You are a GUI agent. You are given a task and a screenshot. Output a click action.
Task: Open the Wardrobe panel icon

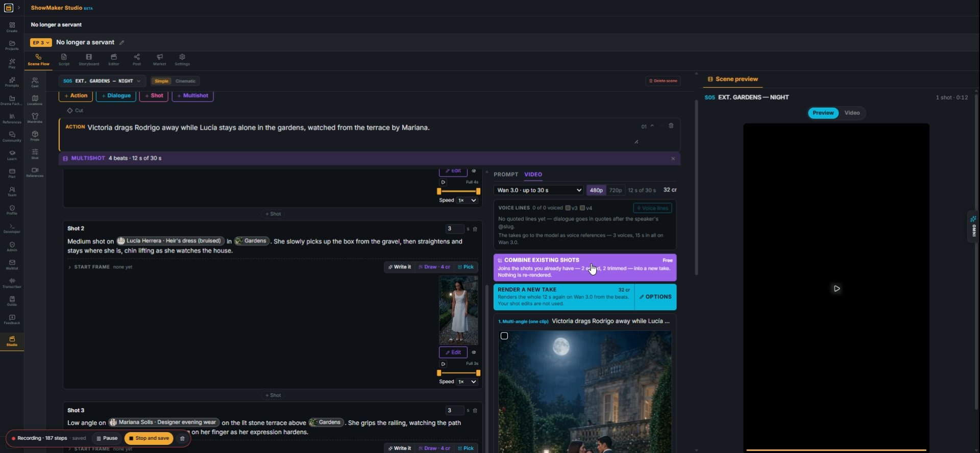click(35, 118)
